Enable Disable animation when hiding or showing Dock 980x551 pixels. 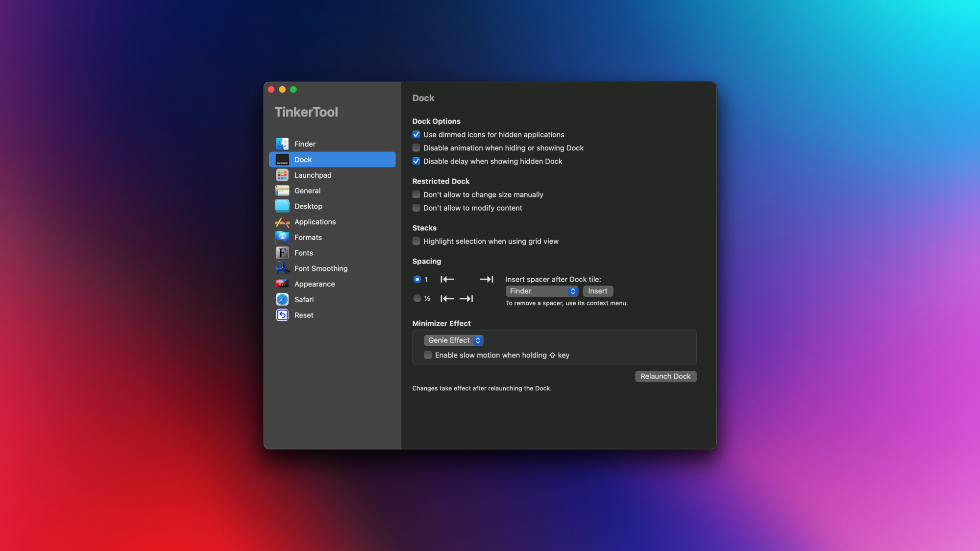click(416, 147)
